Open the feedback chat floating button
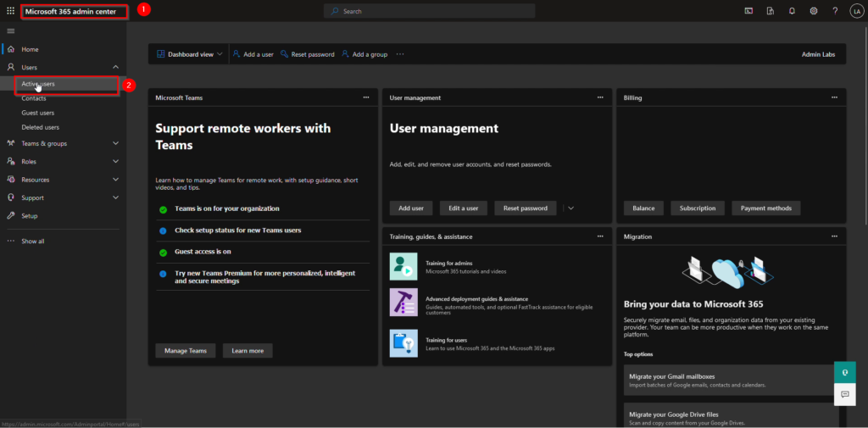868x428 pixels. pos(845,394)
